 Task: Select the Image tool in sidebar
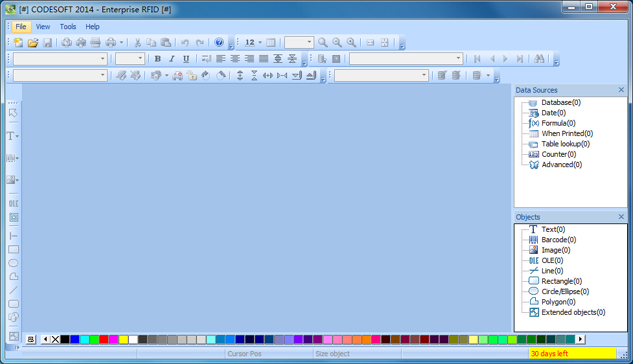tap(11, 180)
